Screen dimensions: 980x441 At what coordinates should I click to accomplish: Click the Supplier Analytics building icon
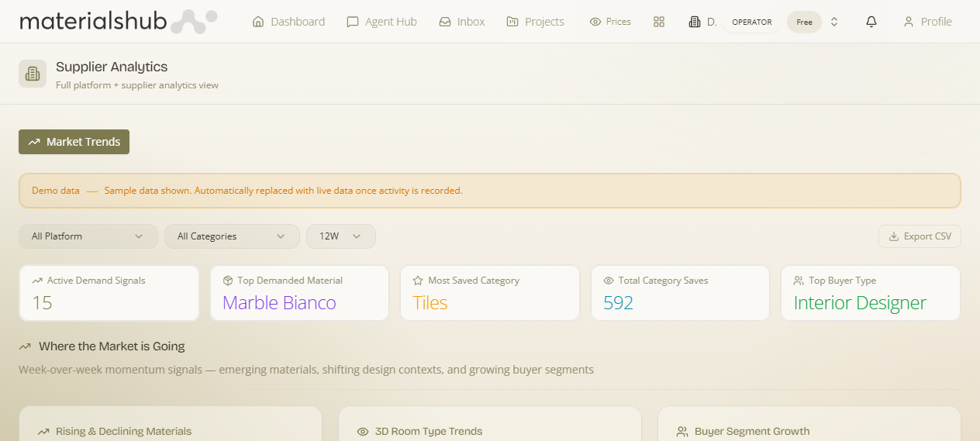tap(33, 74)
